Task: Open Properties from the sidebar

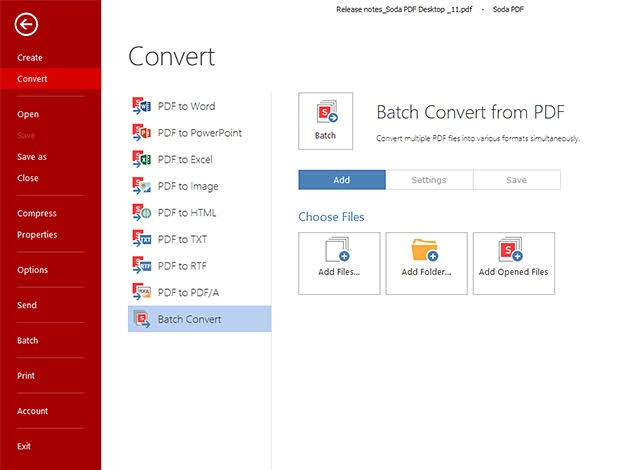Action: point(37,235)
